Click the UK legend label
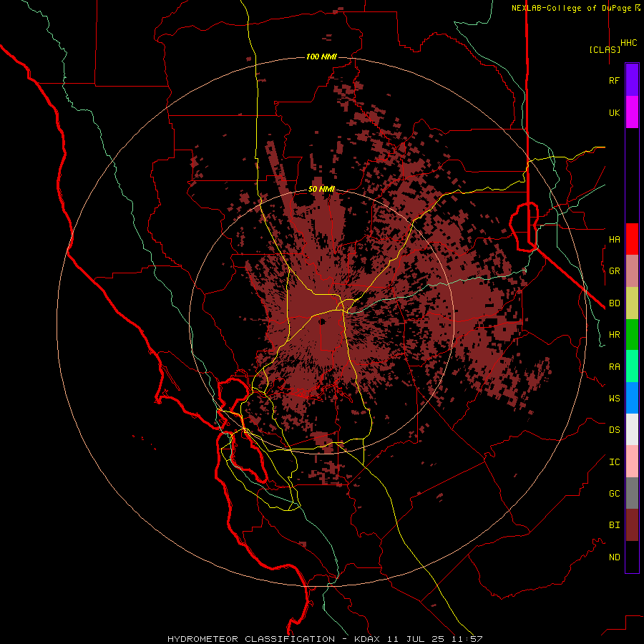 [x=614, y=112]
